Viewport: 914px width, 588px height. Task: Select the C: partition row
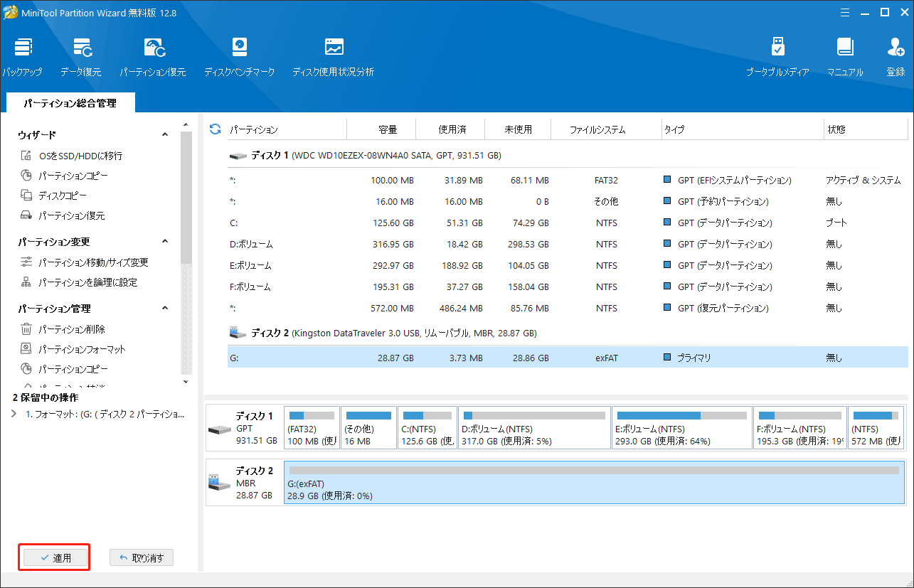pos(568,223)
